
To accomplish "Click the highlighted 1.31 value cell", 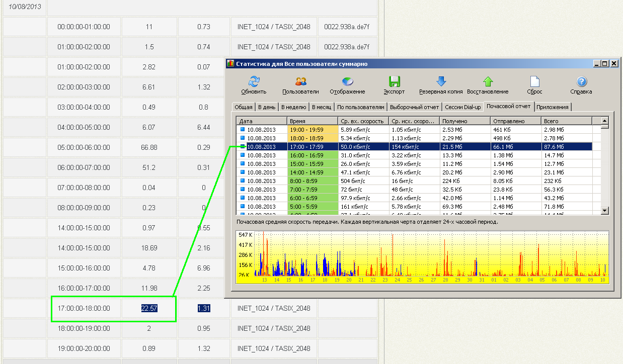I will [x=204, y=308].
